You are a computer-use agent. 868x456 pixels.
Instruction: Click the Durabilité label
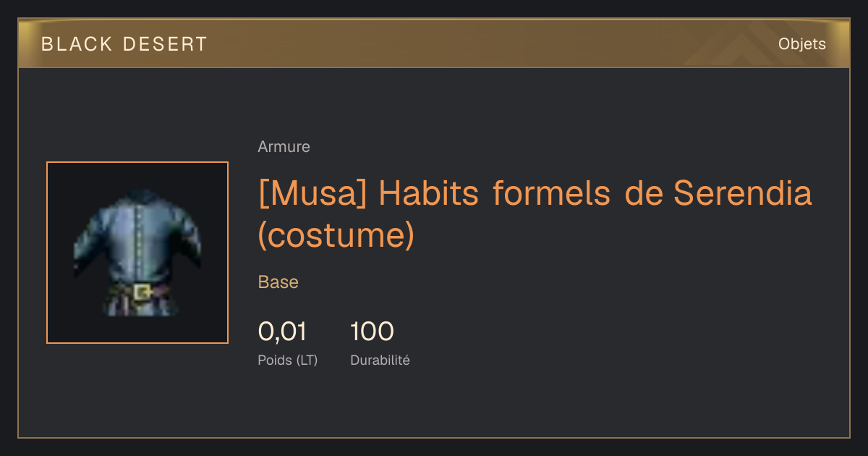[380, 360]
